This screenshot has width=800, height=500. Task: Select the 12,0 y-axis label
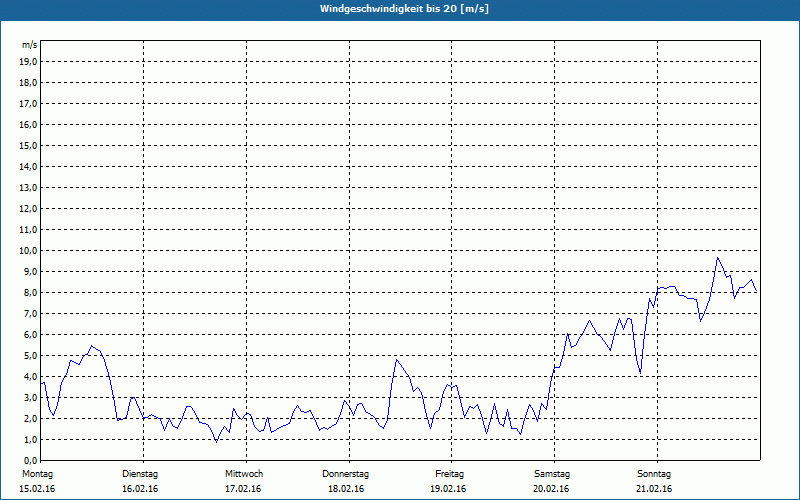tap(28, 209)
